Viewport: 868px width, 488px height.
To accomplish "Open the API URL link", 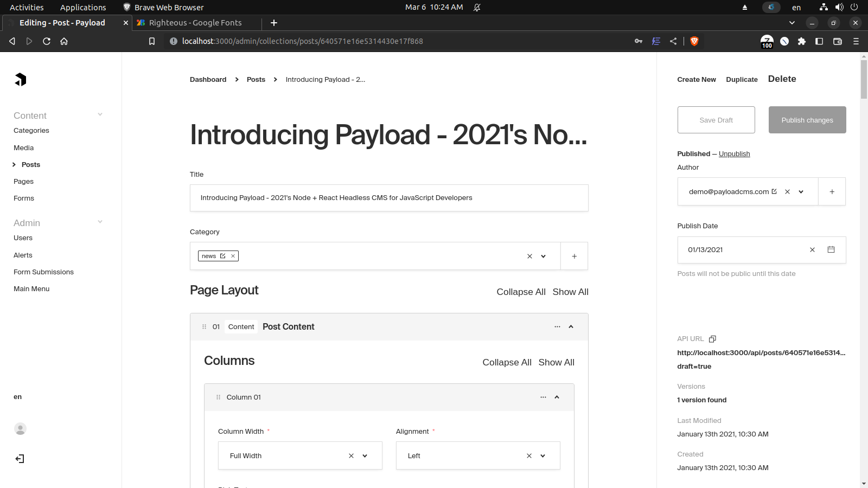I will coord(761,359).
